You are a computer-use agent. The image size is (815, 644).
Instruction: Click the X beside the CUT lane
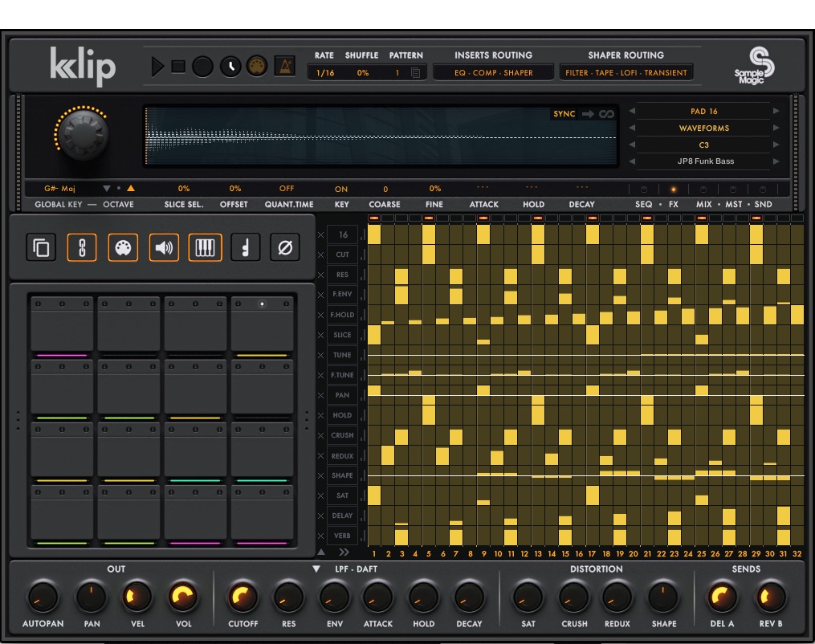pos(320,255)
